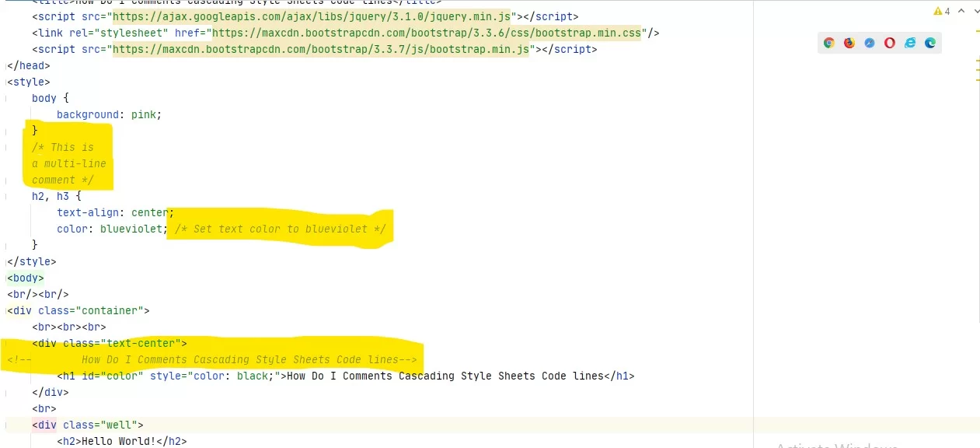The image size is (980, 448).
Task: Click the highlighted <body> tag
Action: 26,278
